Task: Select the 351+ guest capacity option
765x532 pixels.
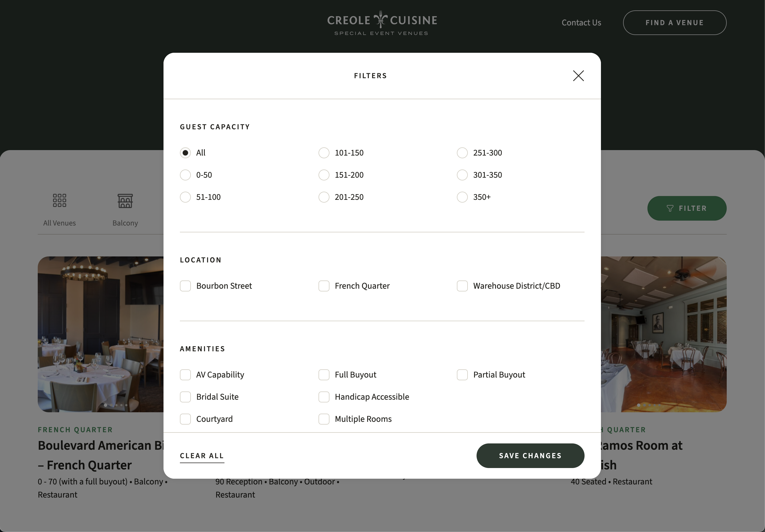Action: coord(463,197)
